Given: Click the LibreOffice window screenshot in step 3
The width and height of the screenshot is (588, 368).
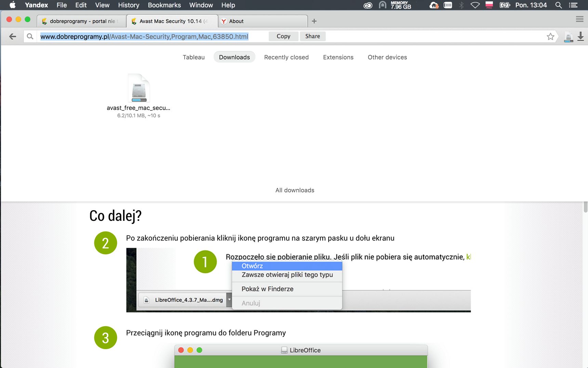Looking at the screenshot, I should coord(301,356).
